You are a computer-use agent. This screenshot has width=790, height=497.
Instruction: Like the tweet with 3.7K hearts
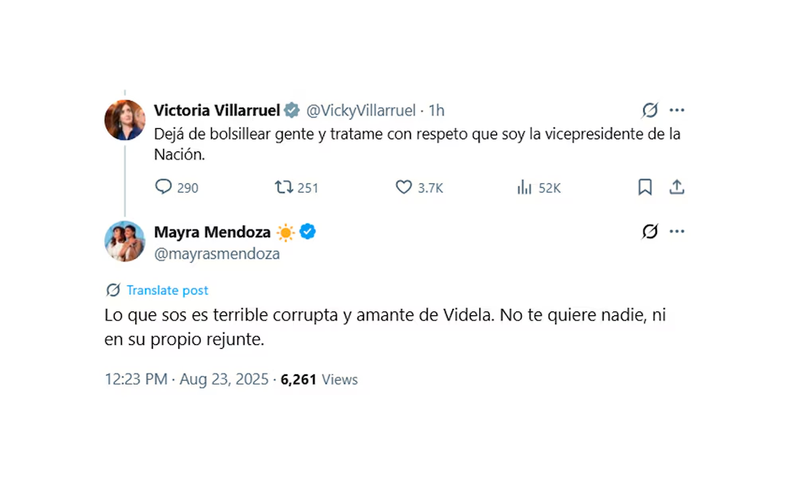click(x=404, y=187)
